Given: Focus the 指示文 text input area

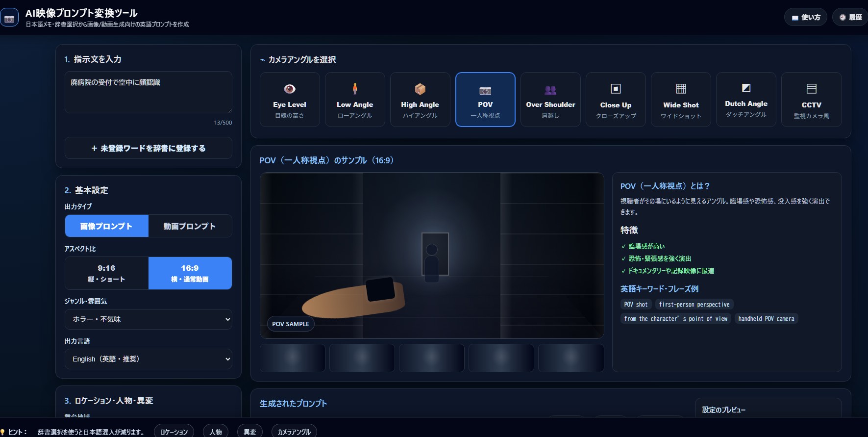Looking at the screenshot, I should click(x=149, y=92).
